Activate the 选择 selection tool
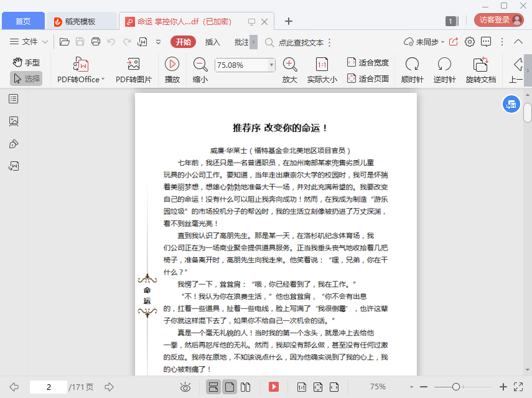532x398 pixels. (x=26, y=78)
